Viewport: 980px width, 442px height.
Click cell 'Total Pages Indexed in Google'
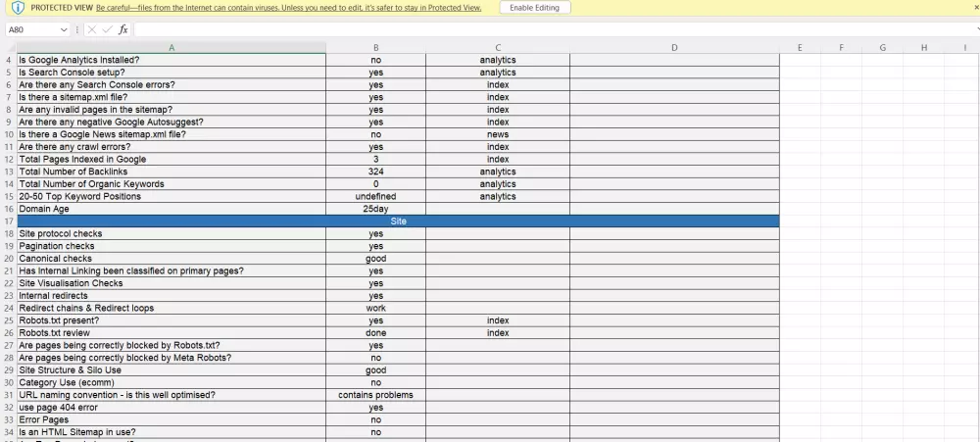[171, 160]
